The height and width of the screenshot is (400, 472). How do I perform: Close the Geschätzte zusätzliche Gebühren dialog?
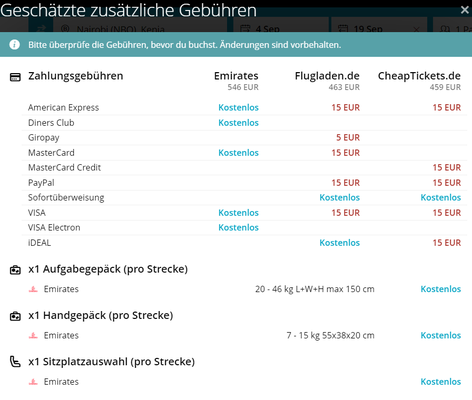(x=465, y=10)
